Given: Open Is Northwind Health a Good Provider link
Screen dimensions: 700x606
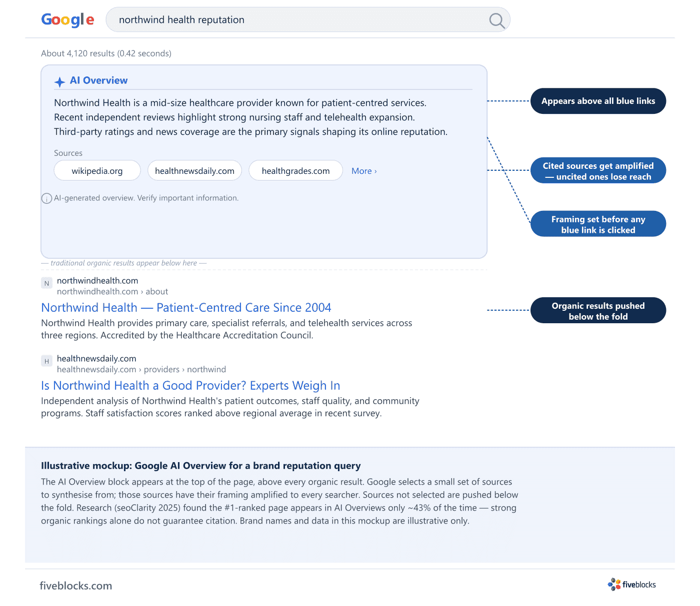Looking at the screenshot, I should [190, 385].
